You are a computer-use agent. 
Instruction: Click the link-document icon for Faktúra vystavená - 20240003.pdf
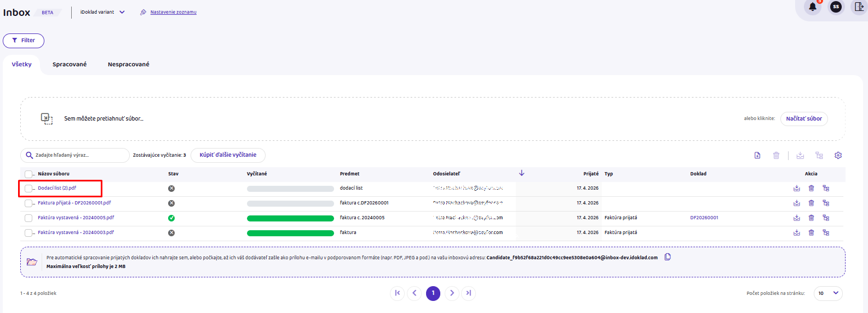click(826, 233)
